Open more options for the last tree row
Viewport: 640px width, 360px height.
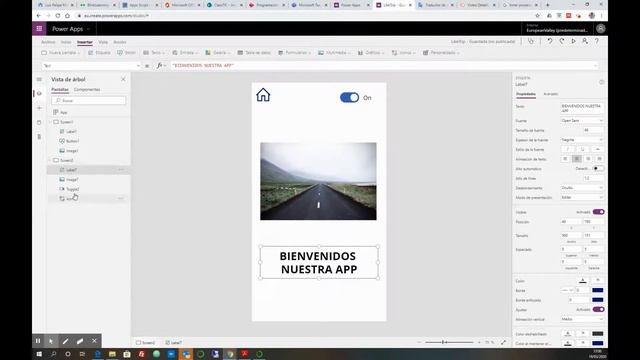121,198
